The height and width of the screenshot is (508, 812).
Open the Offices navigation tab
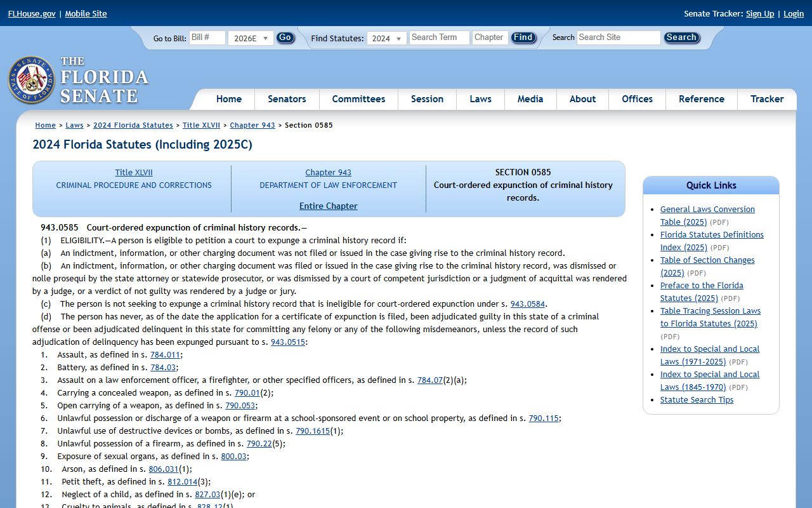click(637, 99)
